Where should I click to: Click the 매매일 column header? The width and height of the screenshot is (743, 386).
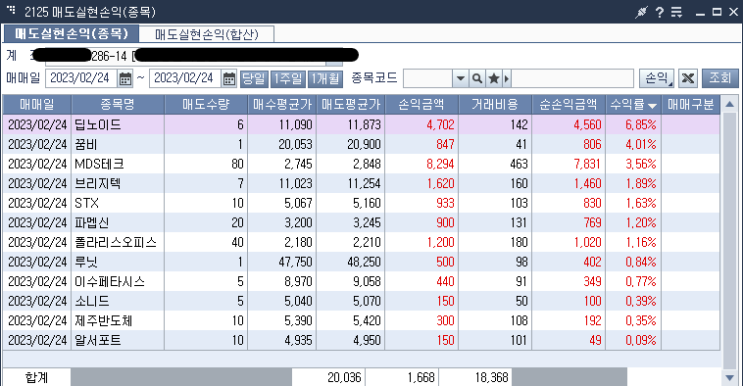[x=37, y=105]
